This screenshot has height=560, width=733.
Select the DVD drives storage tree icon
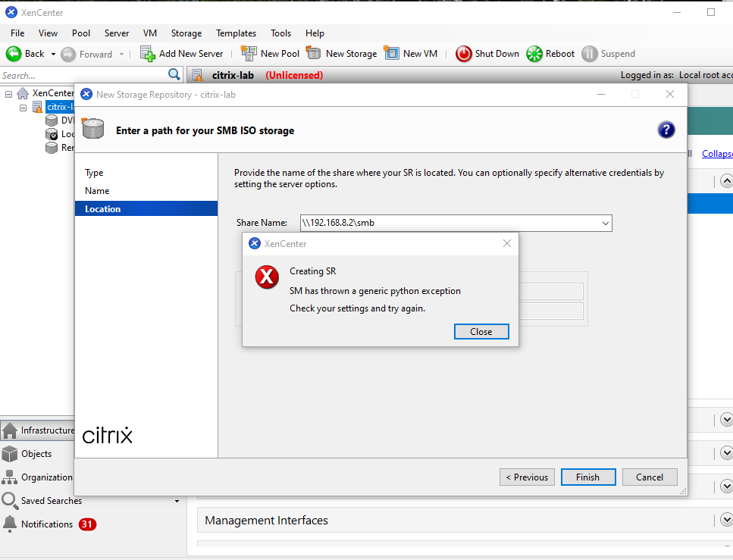pyautogui.click(x=52, y=120)
